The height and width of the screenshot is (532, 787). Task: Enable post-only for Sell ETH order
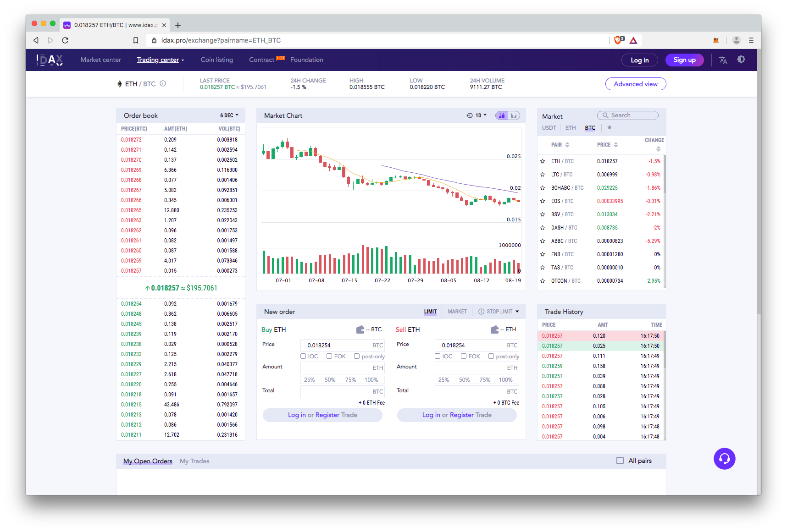tap(491, 356)
